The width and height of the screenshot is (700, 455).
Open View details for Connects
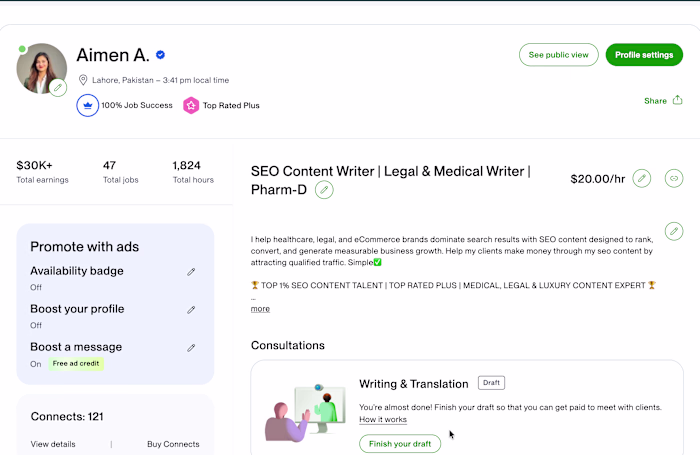[53, 444]
